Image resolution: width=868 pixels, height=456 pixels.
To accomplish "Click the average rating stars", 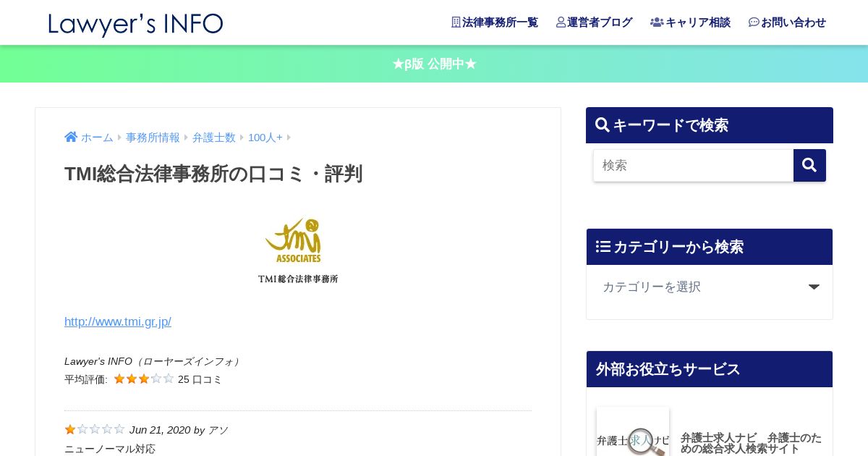I will 144,379.
